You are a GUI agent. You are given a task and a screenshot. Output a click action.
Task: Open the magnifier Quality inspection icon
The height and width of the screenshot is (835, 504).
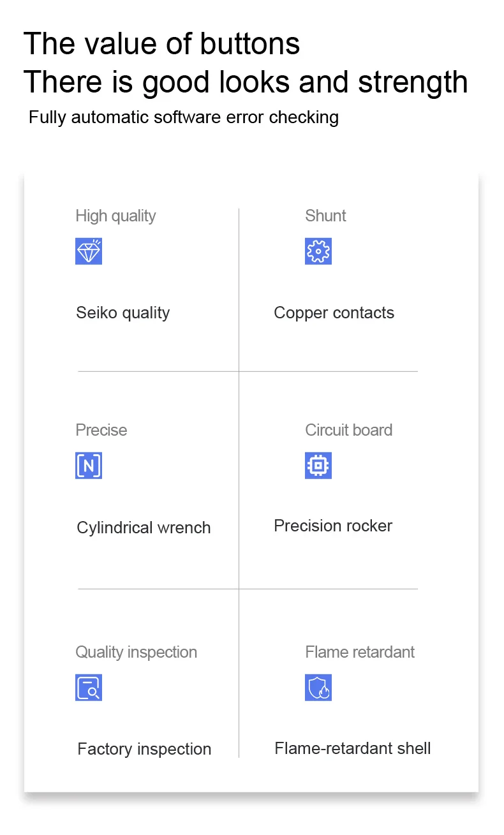89,688
